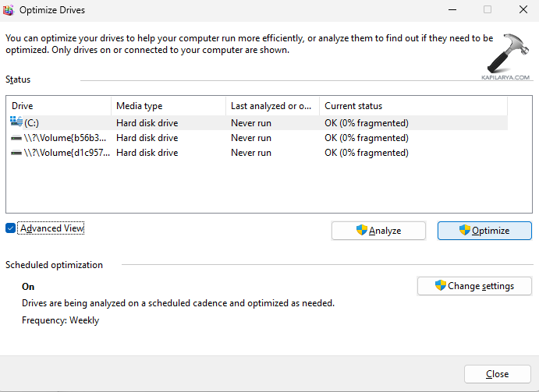Screen dimensions: 539x392
Task: Select the Volume{d1c957 drive's Never run cell
Action: [251, 153]
